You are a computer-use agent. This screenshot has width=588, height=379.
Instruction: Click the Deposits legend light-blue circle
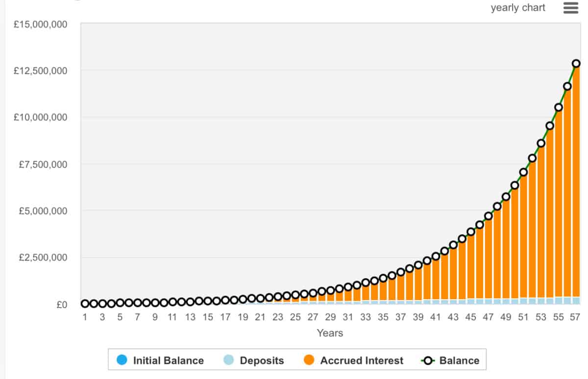(229, 360)
